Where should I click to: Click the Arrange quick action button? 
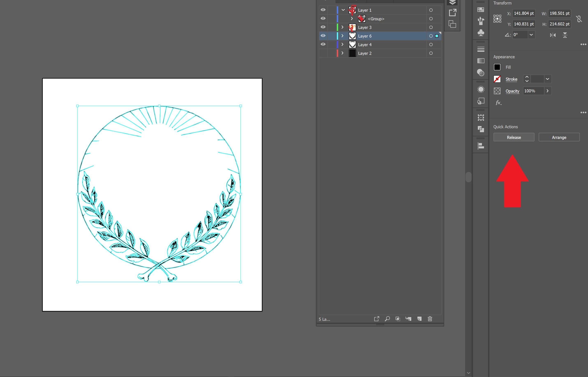pyautogui.click(x=559, y=137)
